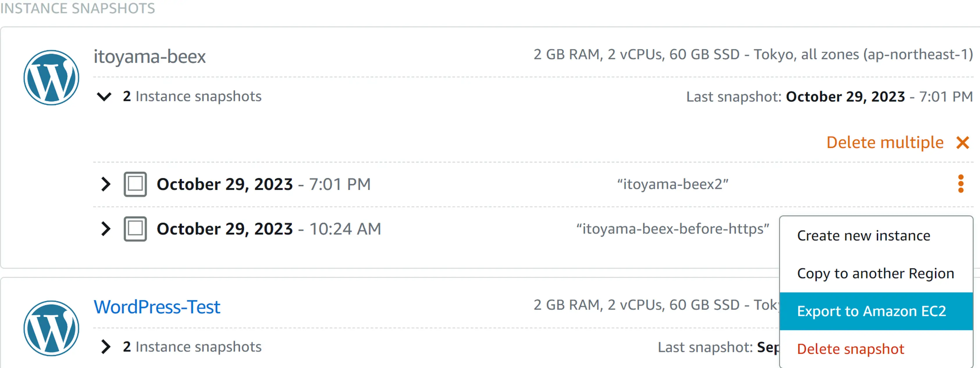
Task: Click the WordPress-Test WordPress logo icon
Action: coord(51,328)
